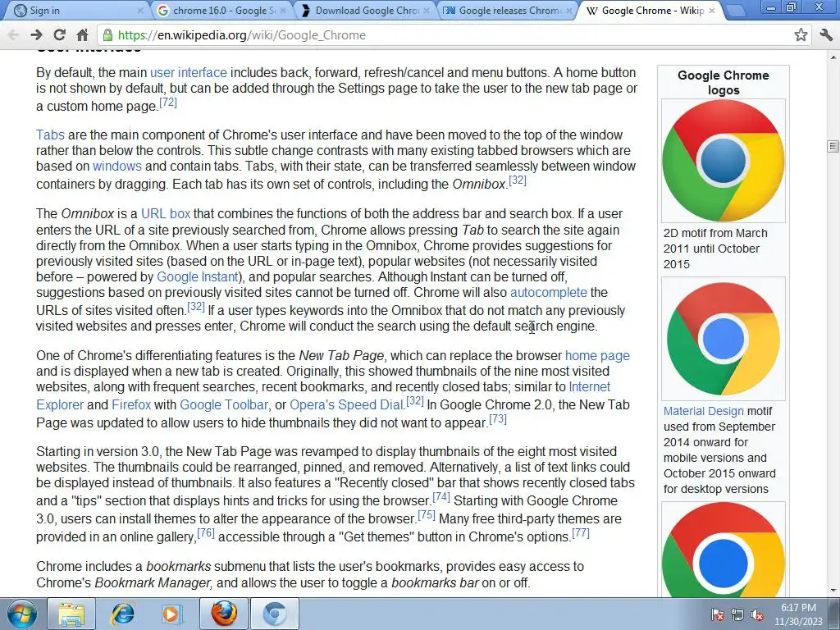Click the vertical scrollbar thumb

(x=833, y=146)
